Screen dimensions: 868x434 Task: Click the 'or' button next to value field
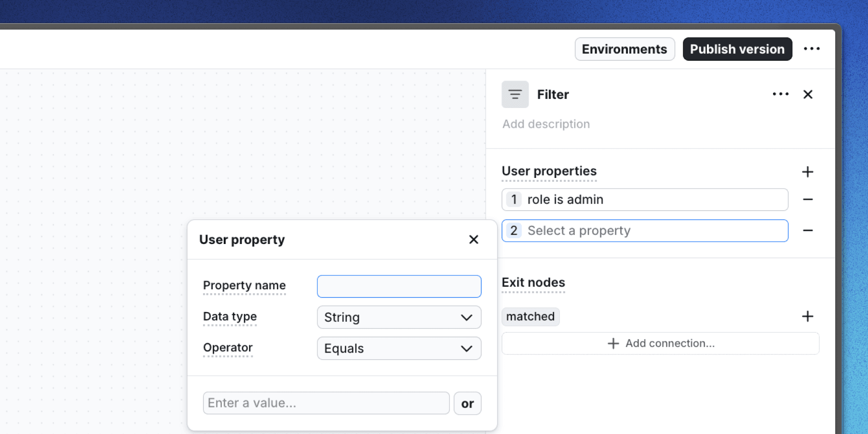point(467,403)
